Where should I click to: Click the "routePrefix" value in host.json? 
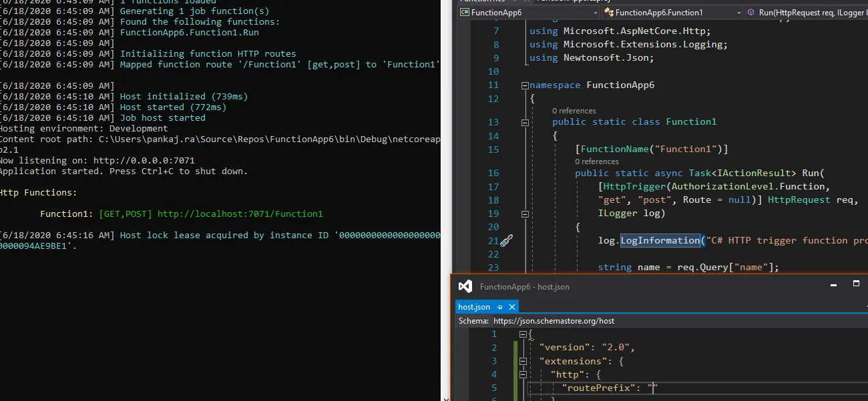click(653, 388)
